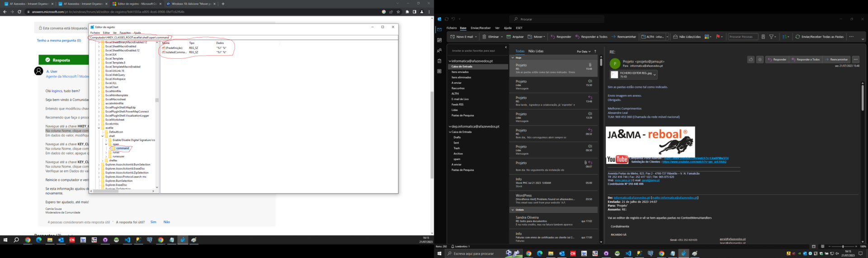This screenshot has width=868, height=258.
Task: Open the Enviar/Receber ribbon tab
Action: [x=480, y=28]
